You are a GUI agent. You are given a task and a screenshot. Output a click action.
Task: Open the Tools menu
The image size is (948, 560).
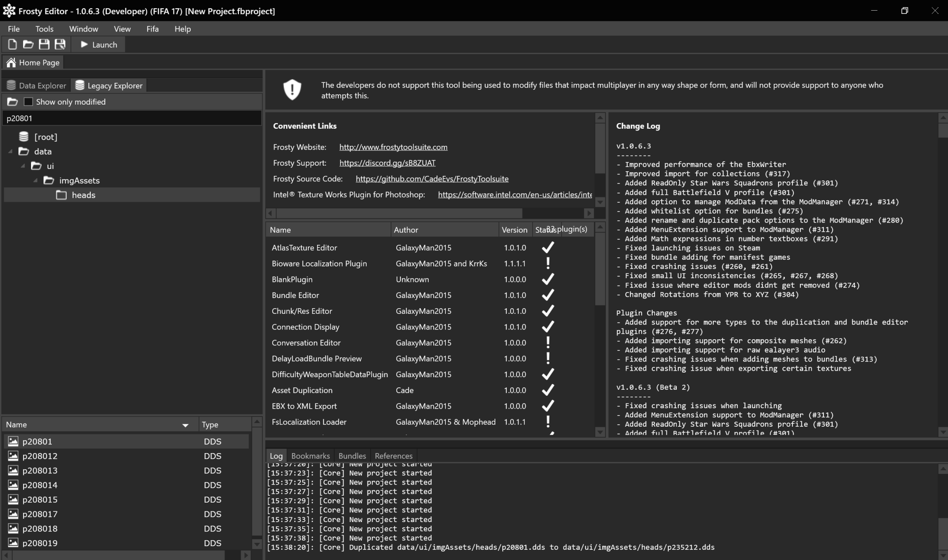(x=44, y=29)
